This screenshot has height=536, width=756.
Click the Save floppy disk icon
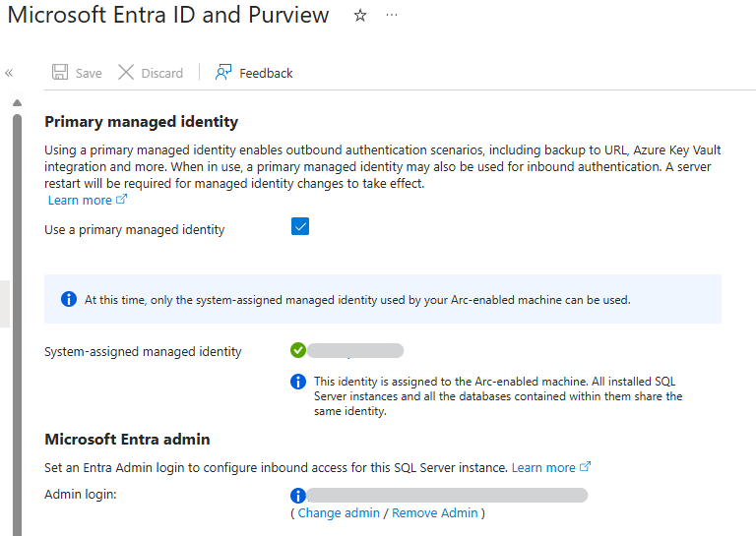pos(60,73)
